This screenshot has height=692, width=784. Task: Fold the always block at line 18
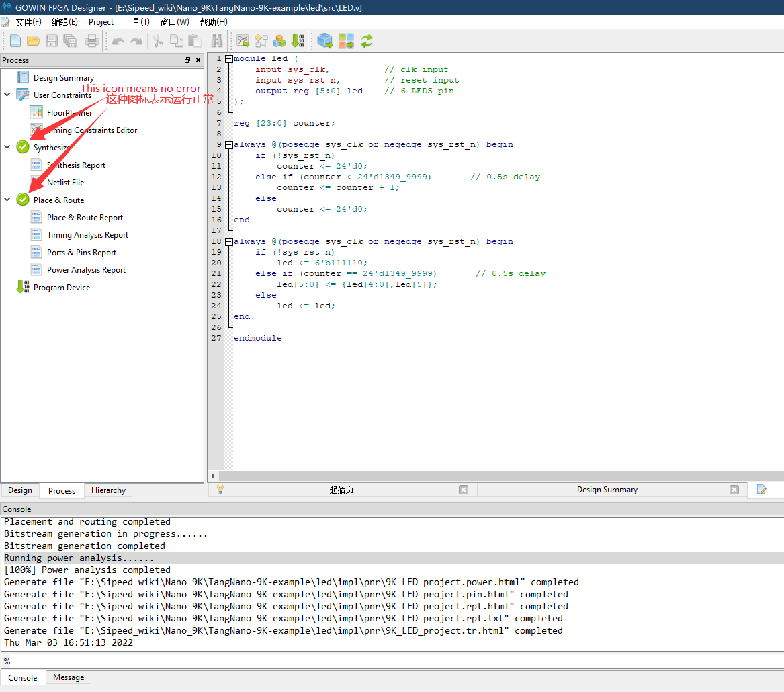(x=228, y=241)
